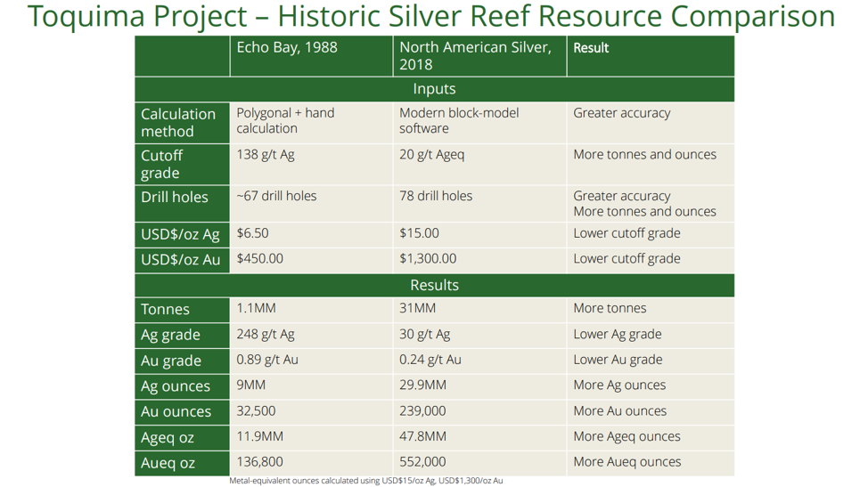Click the '136,800' cell
The height and width of the screenshot is (487, 868).
311,463
